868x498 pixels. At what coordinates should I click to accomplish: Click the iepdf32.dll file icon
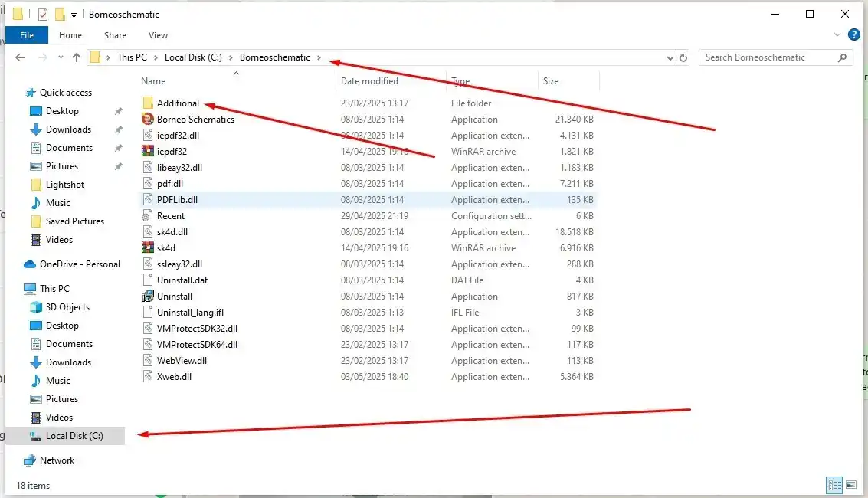point(148,135)
